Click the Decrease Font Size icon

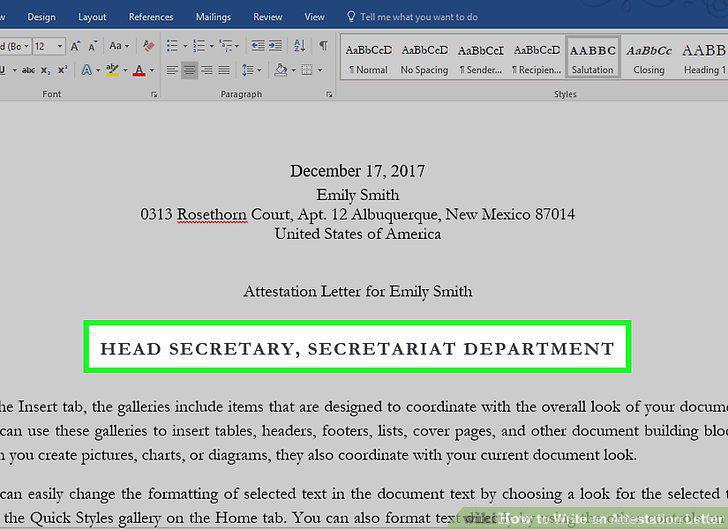pos(92,46)
